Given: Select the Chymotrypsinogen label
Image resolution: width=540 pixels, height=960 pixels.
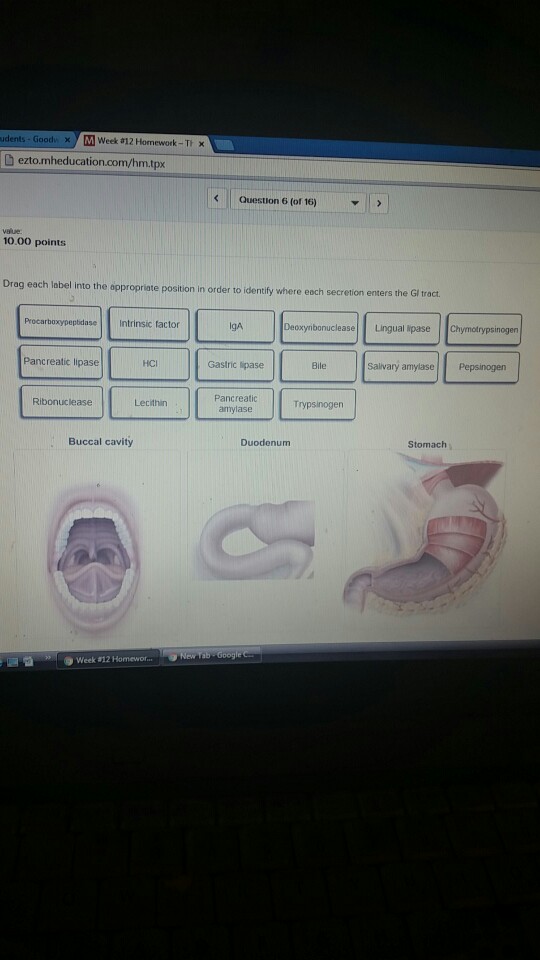Looking at the screenshot, I should tap(484, 329).
